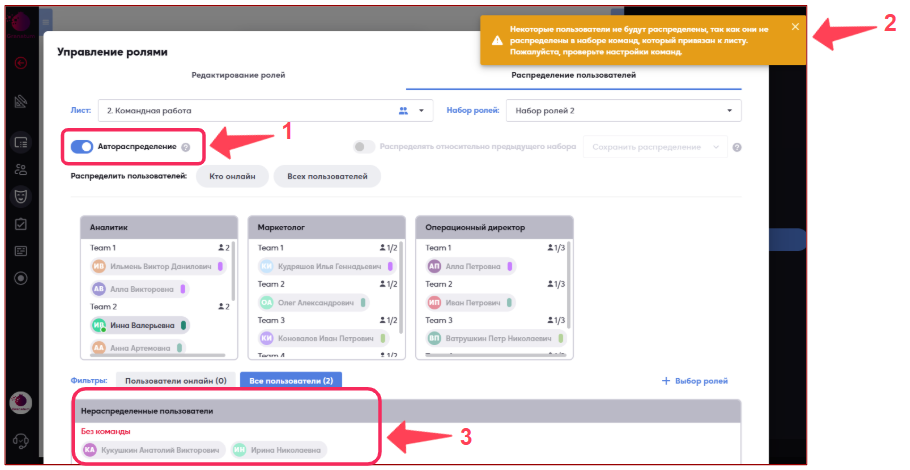Select user chip Кукушкин Анатолий Викторович
This screenshot has width=910, height=470.
(x=152, y=451)
